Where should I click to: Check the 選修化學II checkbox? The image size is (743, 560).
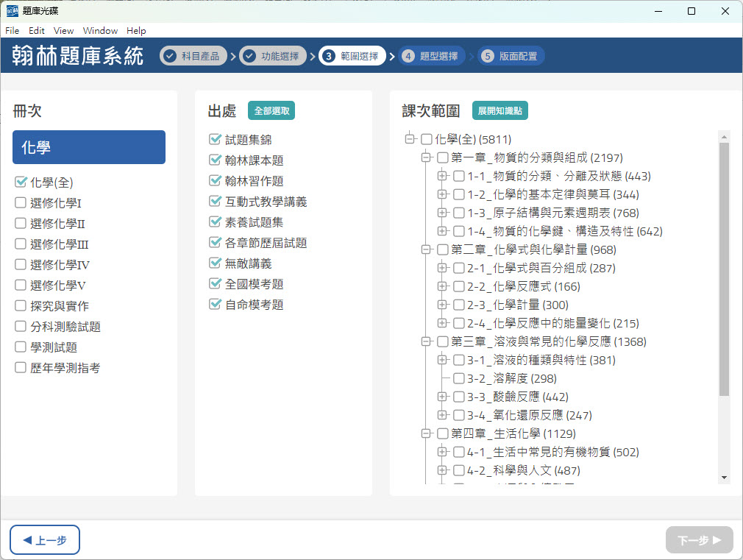(x=21, y=223)
